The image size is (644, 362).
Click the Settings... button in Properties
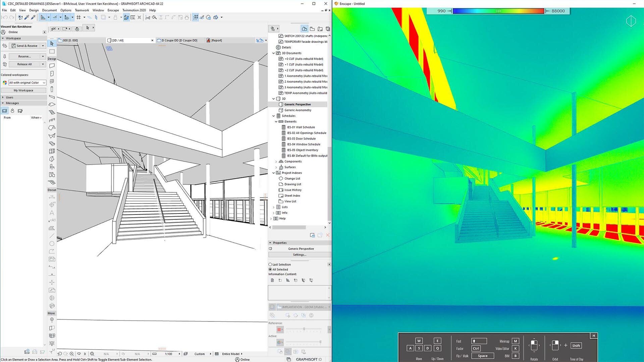(300, 255)
